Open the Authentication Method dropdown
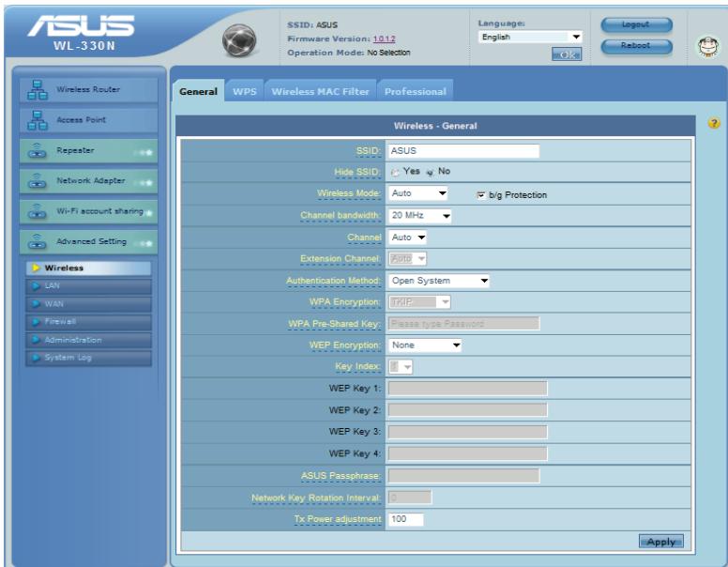 (439, 281)
